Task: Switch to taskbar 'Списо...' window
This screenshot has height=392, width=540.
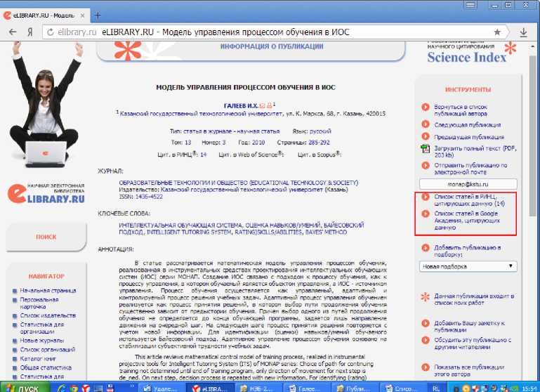Action: pos(400,388)
